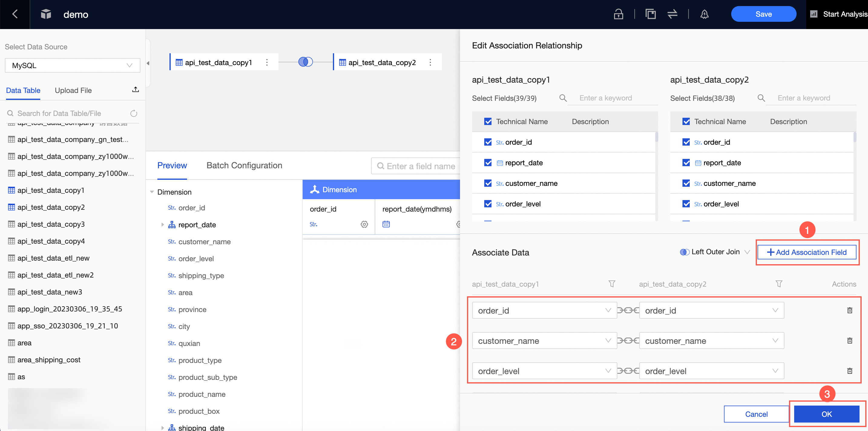Expand the report_date dimension tree node
Viewport: 868px width, 431px height.
pyautogui.click(x=163, y=225)
